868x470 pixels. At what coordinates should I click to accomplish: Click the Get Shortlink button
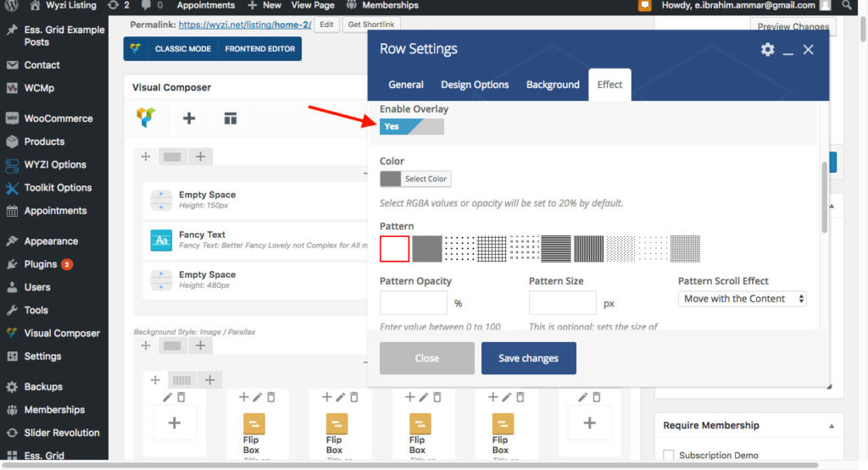click(371, 25)
